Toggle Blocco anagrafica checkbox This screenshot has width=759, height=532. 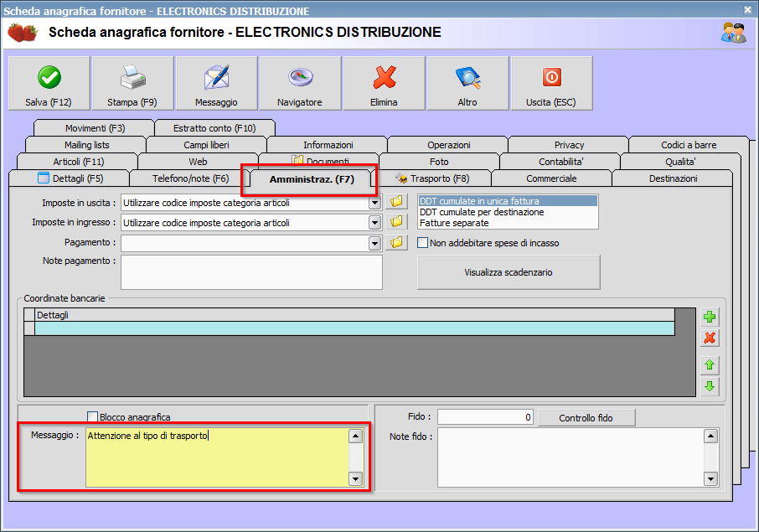tap(92, 416)
